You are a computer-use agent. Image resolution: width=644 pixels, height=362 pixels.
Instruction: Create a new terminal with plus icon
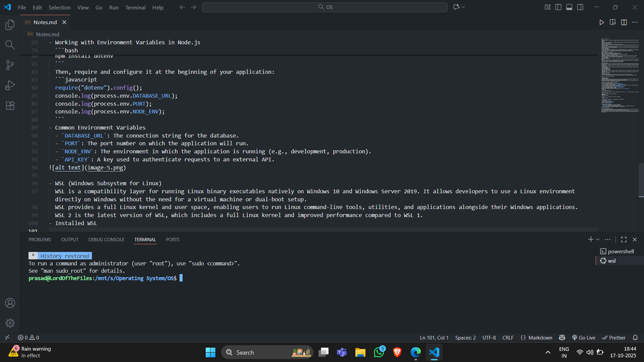590,240
